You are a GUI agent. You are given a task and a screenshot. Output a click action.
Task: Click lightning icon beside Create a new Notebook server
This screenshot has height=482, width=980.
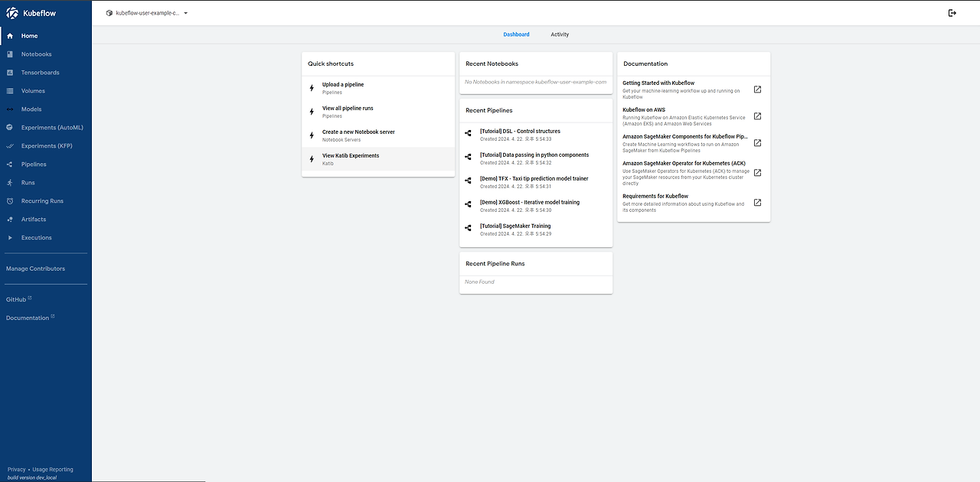click(312, 135)
